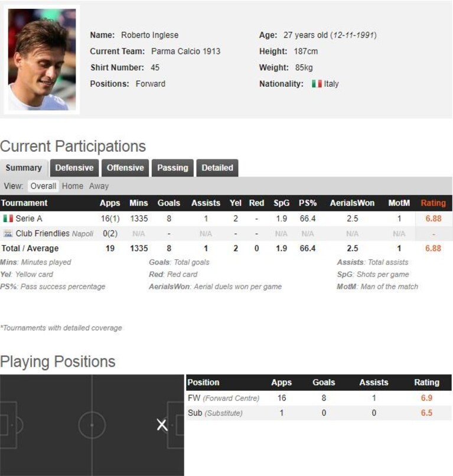The width and height of the screenshot is (453, 476).
Task: Open the Club Friendlies tournament link
Action: coord(43,233)
